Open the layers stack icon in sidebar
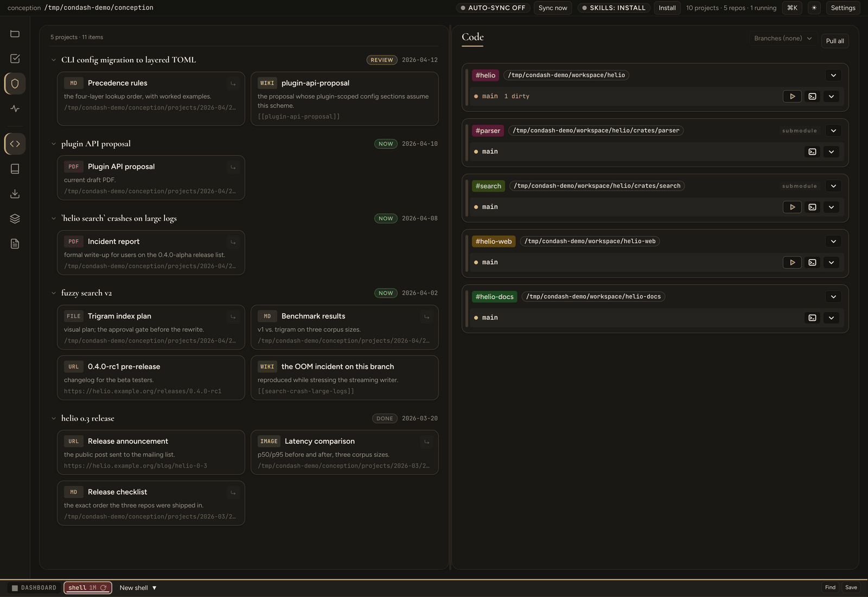Viewport: 868px width, 597px height. (15, 219)
